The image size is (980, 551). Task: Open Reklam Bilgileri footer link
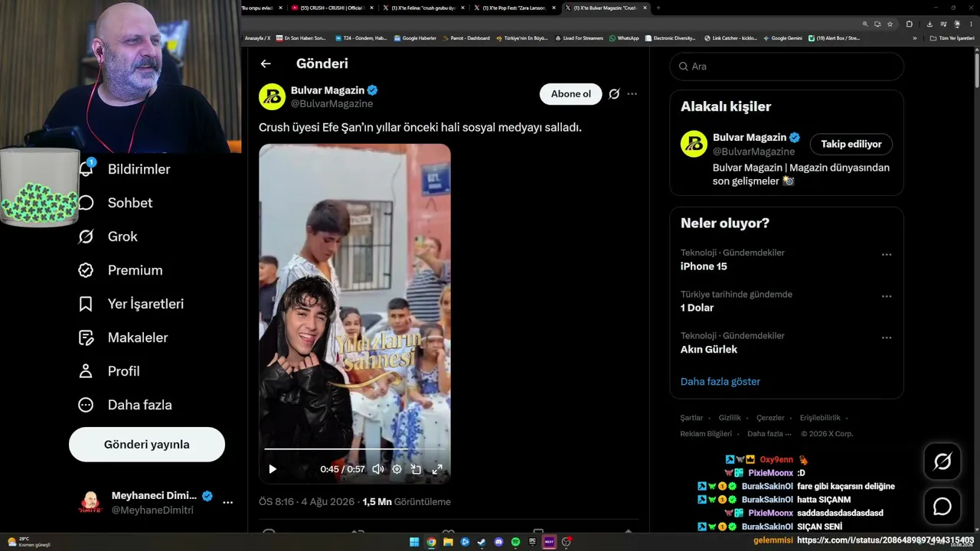click(x=706, y=434)
